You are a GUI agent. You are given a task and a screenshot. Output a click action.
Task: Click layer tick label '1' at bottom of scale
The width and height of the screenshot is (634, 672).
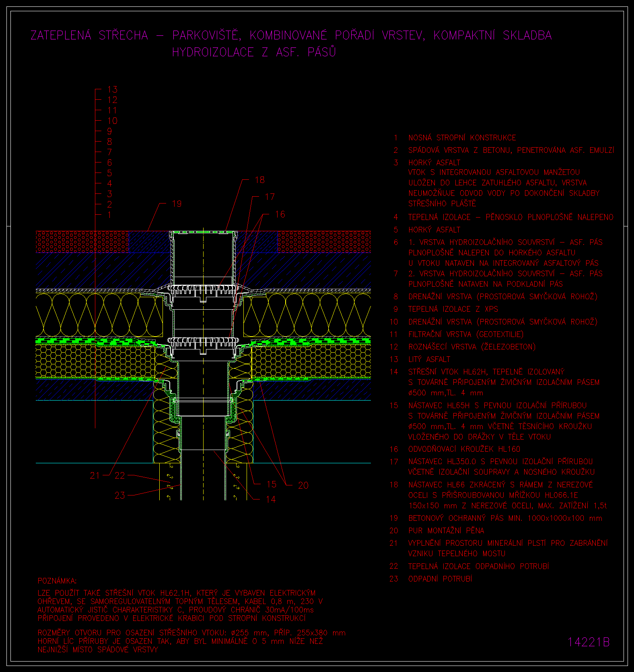pyautogui.click(x=109, y=215)
